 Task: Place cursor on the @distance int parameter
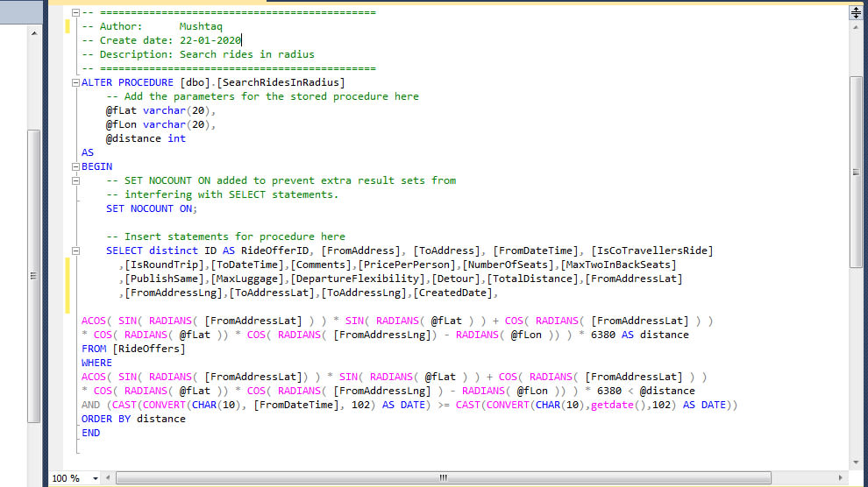[x=146, y=138]
